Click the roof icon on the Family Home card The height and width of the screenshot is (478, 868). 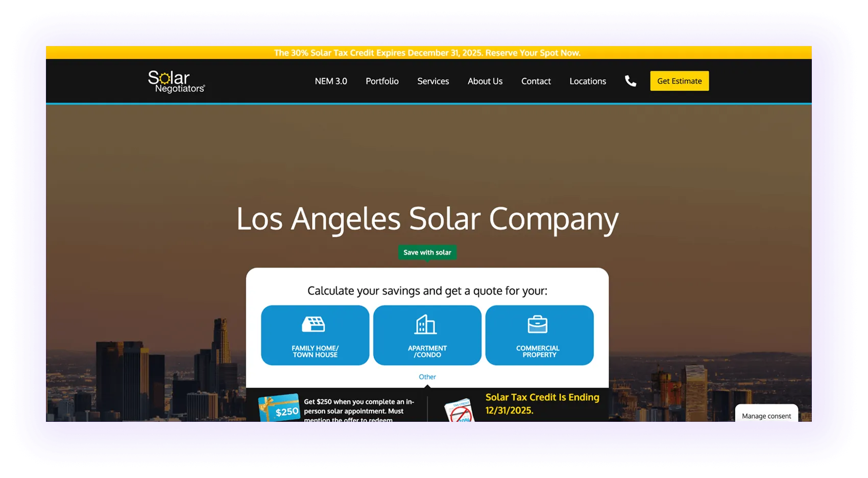315,323
